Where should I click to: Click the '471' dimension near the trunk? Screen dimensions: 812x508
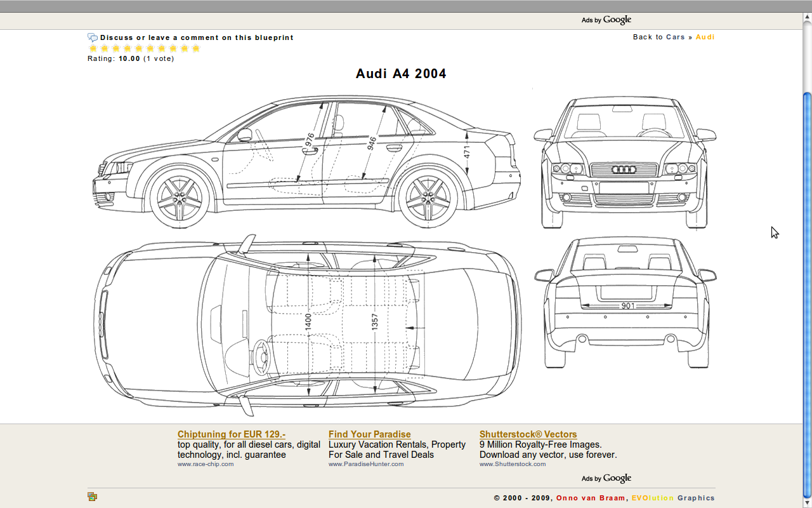click(x=466, y=153)
